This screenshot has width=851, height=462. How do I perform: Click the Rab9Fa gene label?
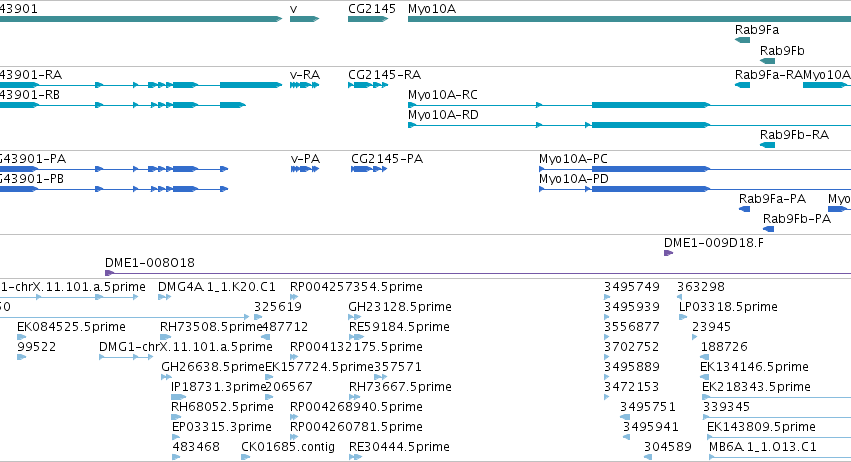point(757,30)
